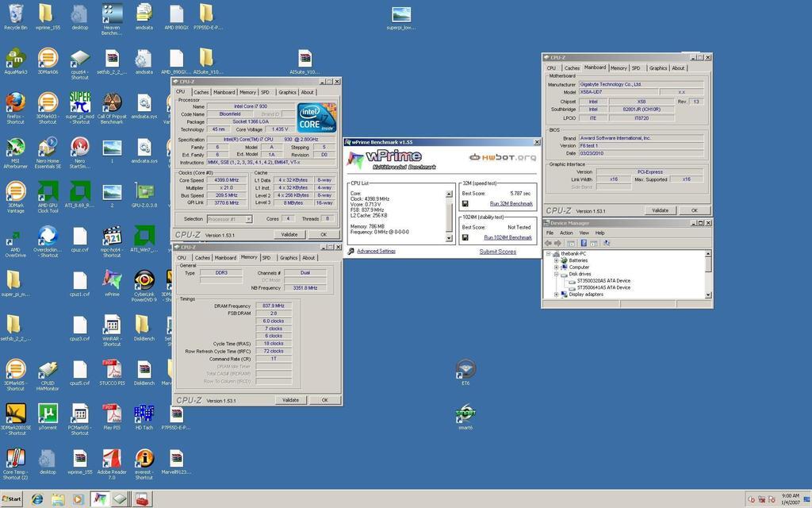Open the Core Temp shortcut icon
812x508 pixels.
coord(16,464)
